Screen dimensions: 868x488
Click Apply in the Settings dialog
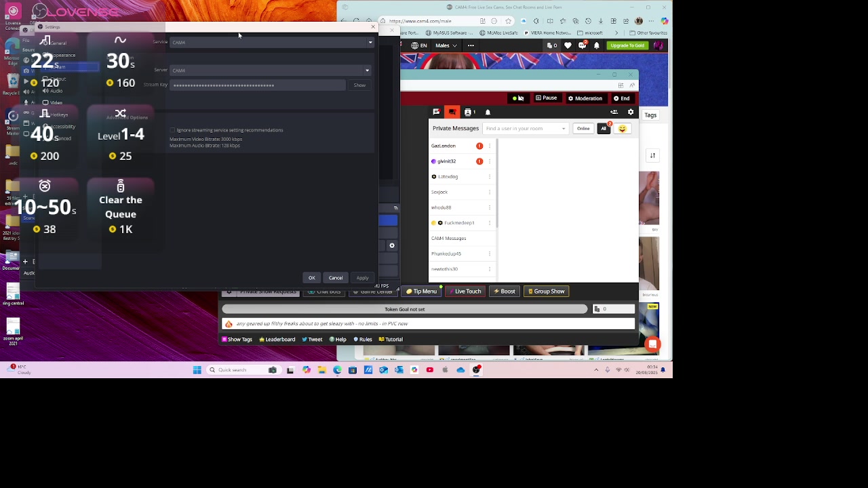(363, 278)
